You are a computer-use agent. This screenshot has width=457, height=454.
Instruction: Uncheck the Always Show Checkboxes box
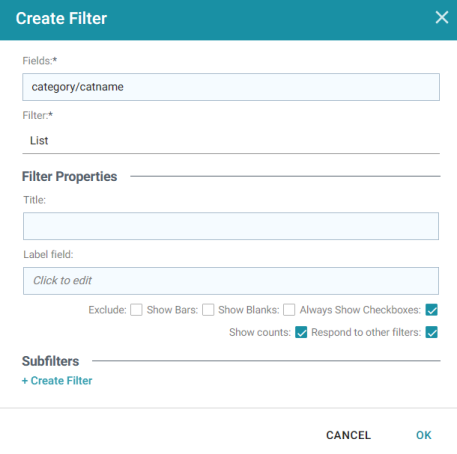(432, 310)
